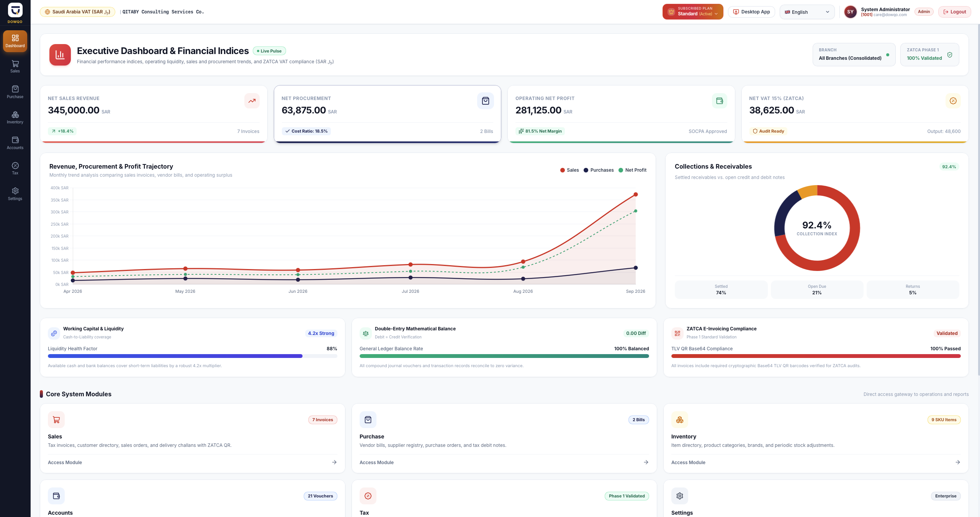The height and width of the screenshot is (517, 980).
Task: Expand the Subscribed Plan Standard dropdown
Action: pyautogui.click(x=692, y=11)
